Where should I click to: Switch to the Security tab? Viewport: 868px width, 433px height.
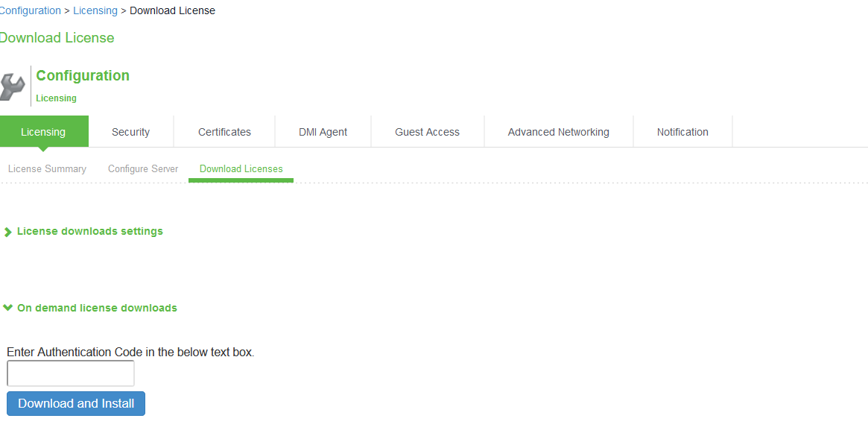130,132
